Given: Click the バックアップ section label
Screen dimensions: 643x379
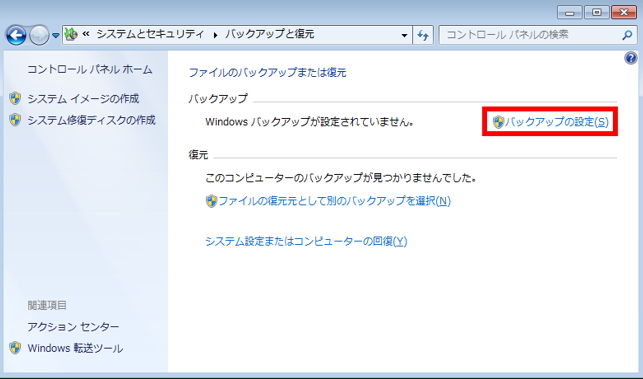Looking at the screenshot, I should 218,98.
